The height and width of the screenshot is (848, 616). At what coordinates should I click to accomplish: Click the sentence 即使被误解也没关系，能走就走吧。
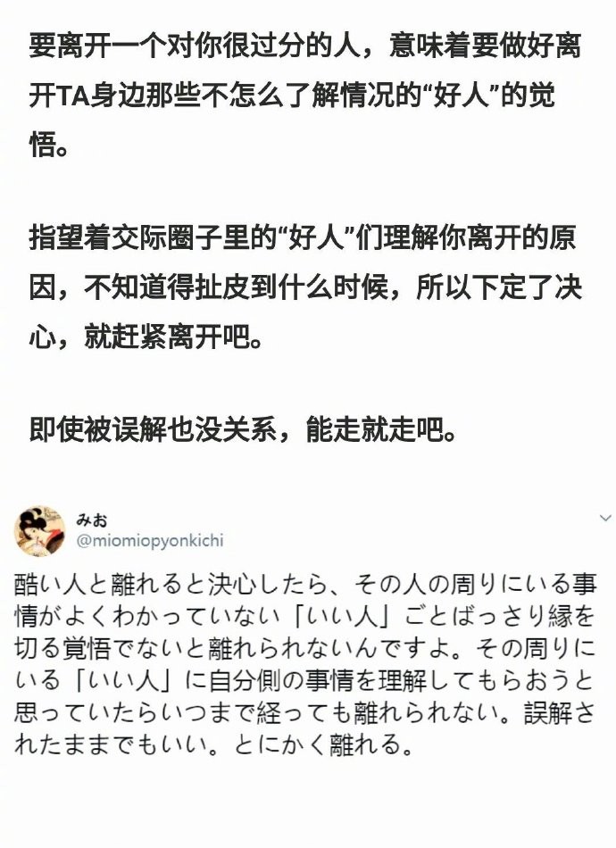241,429
